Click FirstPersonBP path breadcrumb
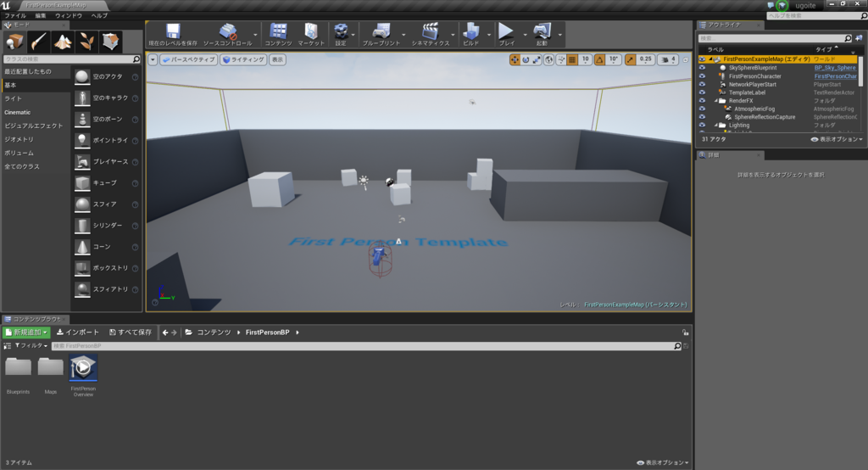 267,333
